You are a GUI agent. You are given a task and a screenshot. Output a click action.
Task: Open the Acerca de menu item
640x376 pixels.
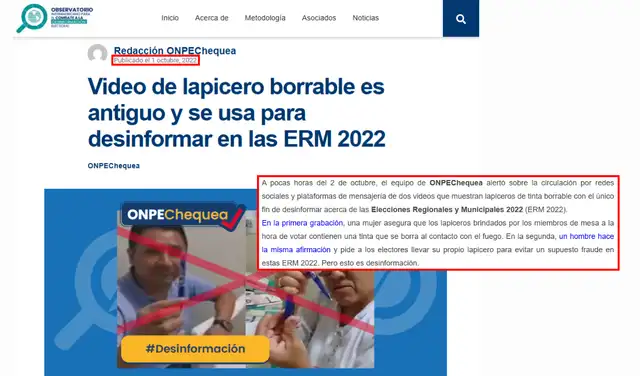click(211, 18)
